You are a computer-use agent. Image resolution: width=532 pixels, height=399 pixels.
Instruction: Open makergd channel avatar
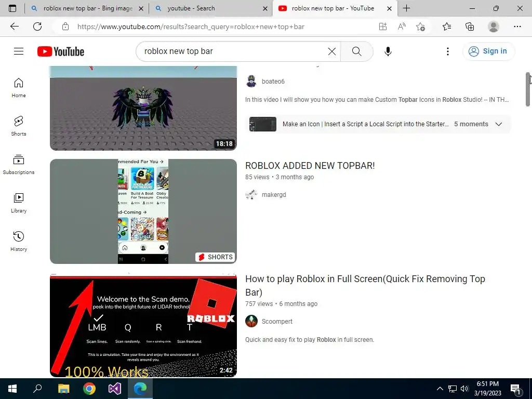pos(251,195)
